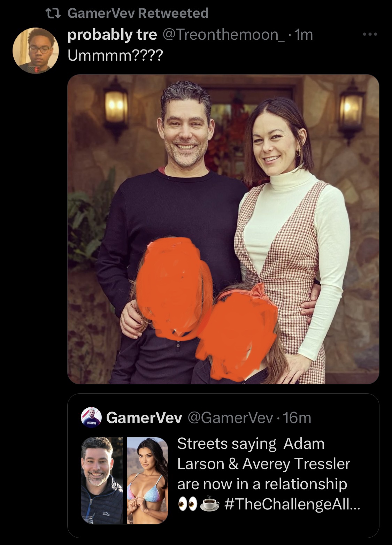392x545 pixels.
Task: Open probably tre's profile avatar
Action: (x=36, y=50)
